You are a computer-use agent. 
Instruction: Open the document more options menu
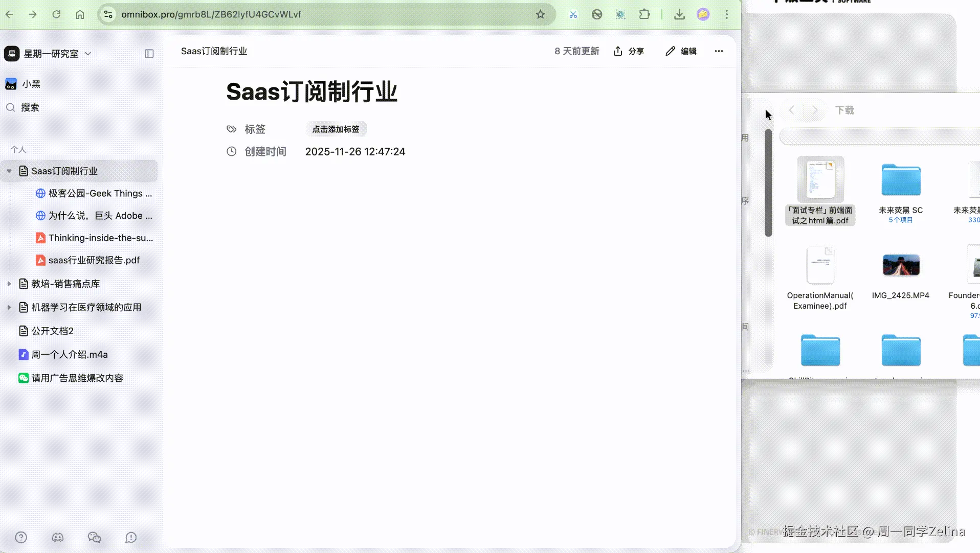(x=719, y=51)
